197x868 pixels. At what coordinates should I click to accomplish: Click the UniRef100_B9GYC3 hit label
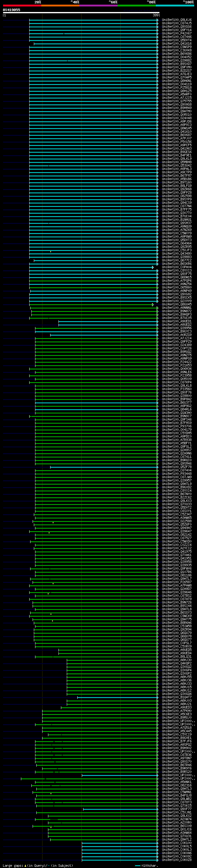(177, 332)
